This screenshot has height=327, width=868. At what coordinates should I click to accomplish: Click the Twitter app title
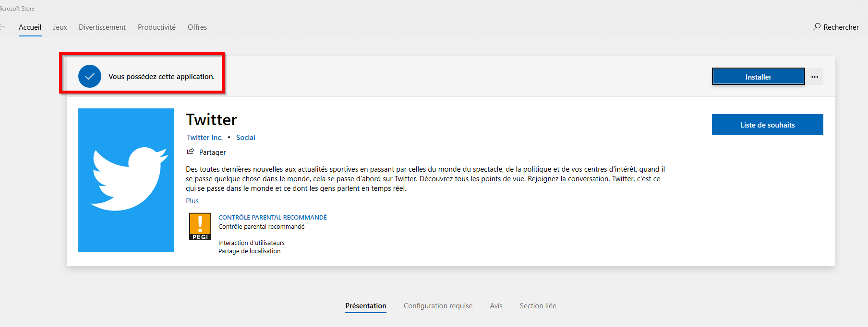pyautogui.click(x=211, y=119)
